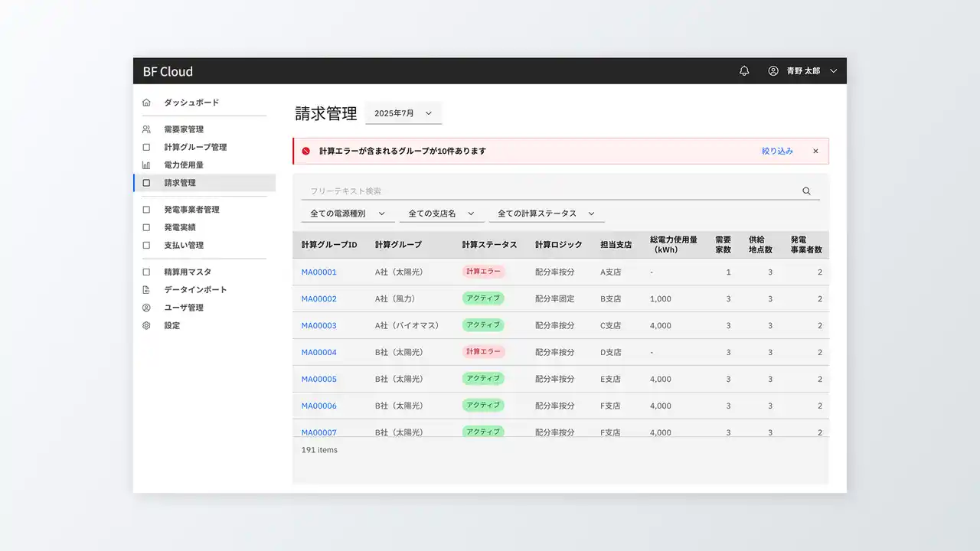980x551 pixels.
Task: Click the dashboard home icon
Action: pyautogui.click(x=146, y=103)
